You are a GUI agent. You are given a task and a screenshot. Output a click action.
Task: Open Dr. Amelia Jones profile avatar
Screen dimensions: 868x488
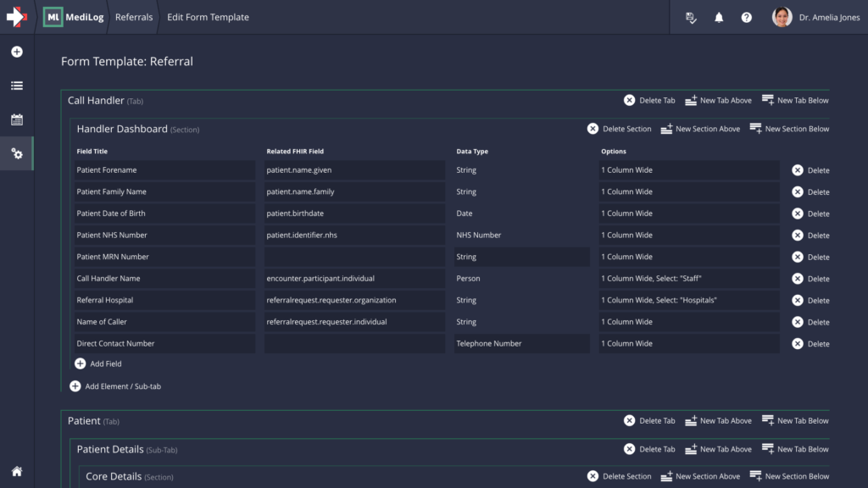pyautogui.click(x=782, y=16)
